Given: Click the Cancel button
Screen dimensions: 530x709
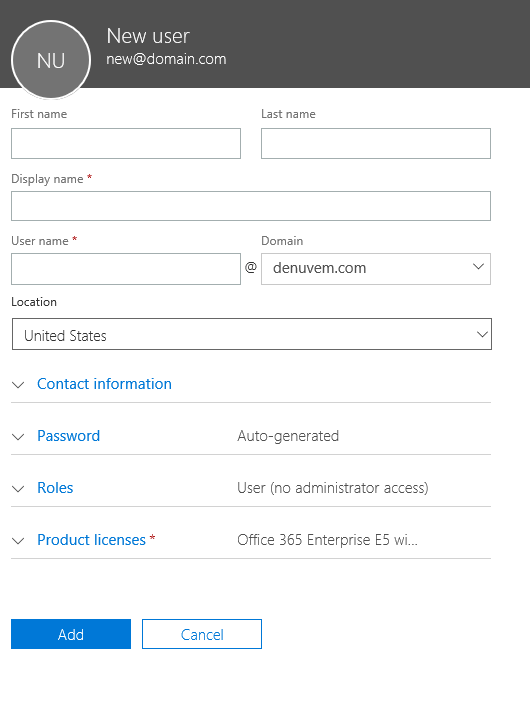Looking at the screenshot, I should pos(202,634).
